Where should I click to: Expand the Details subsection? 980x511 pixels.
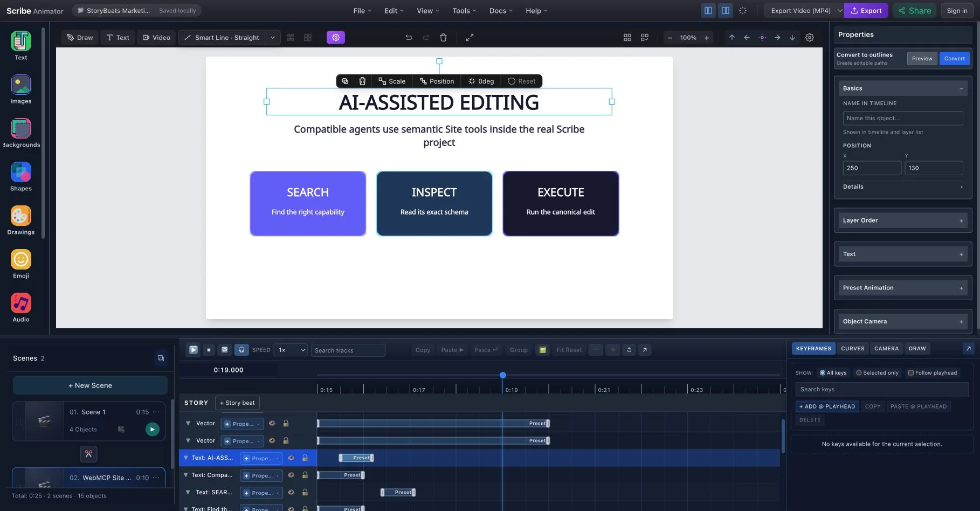903,187
